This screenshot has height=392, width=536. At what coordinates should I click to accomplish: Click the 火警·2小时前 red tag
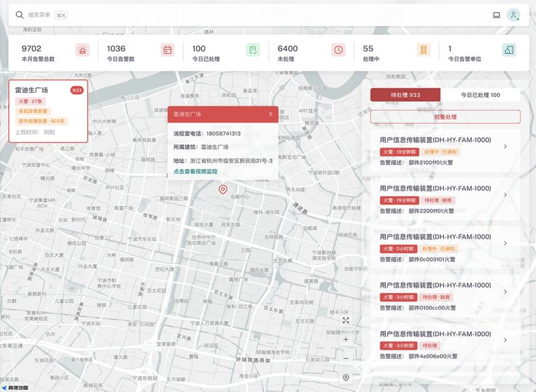pyautogui.click(x=399, y=249)
